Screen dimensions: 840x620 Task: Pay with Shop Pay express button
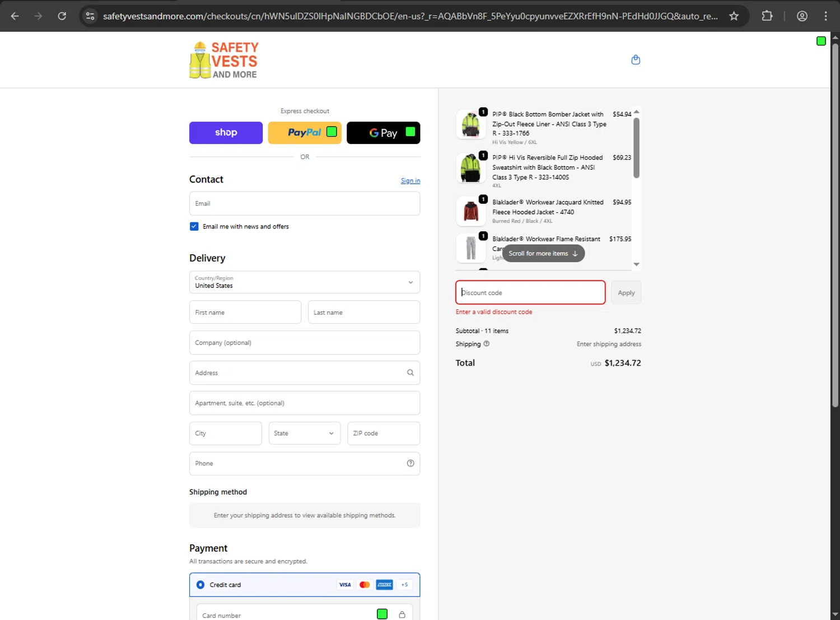[x=226, y=133]
